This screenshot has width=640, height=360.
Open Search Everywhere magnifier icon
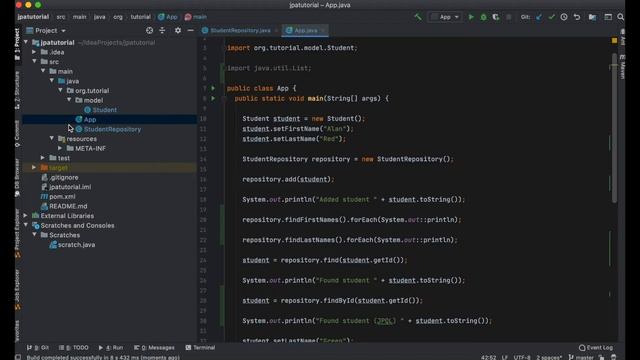coord(620,17)
